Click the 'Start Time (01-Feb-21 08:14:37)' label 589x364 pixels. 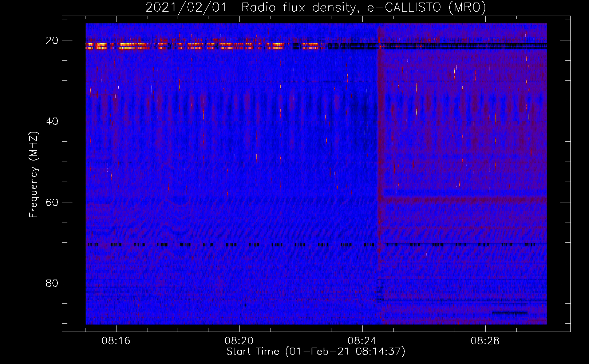point(316,352)
